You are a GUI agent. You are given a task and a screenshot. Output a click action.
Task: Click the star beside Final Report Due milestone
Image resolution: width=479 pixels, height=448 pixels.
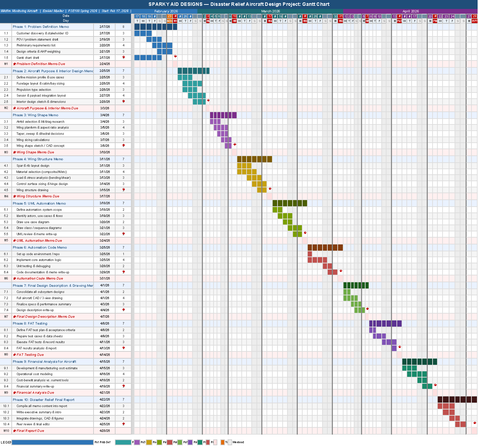tap(14, 430)
